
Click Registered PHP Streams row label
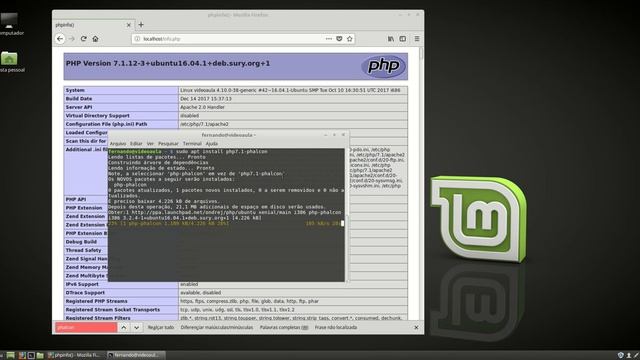coord(96,301)
